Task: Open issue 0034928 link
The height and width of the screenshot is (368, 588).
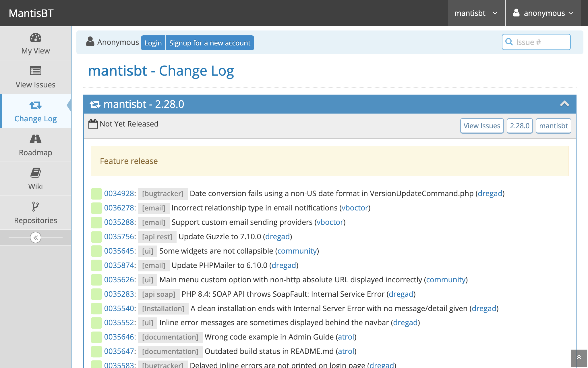Action: (119, 193)
